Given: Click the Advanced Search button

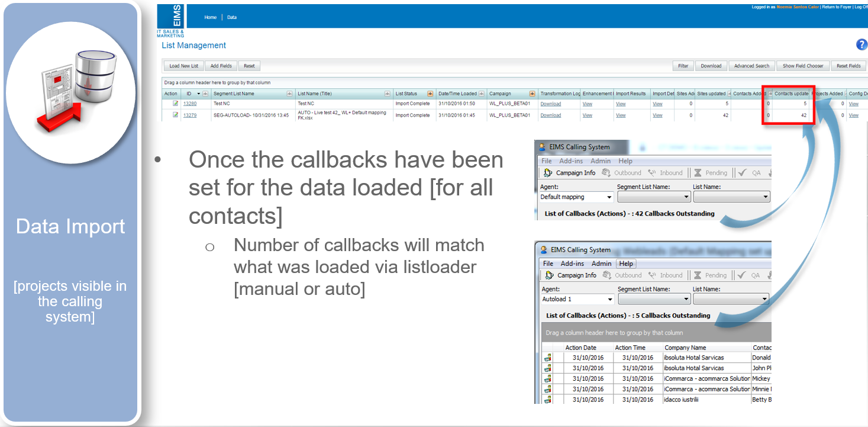Looking at the screenshot, I should point(752,66).
